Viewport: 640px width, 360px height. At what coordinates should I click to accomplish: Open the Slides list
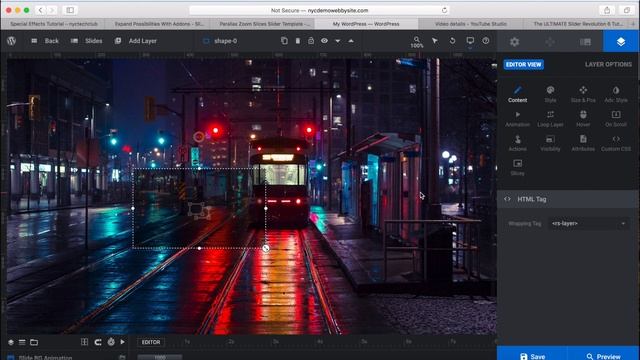87,41
